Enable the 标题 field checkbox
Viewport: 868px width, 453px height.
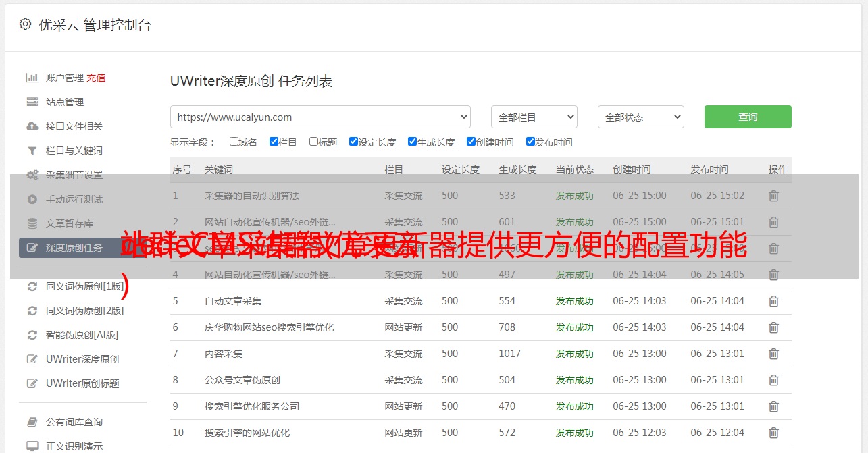[313, 142]
